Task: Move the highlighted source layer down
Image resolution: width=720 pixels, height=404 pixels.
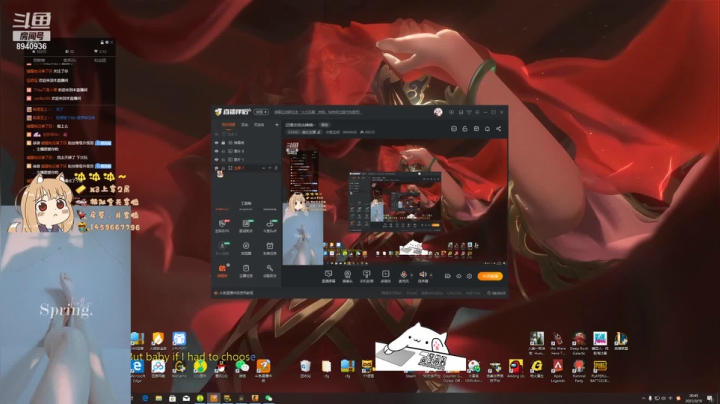Action: click(270, 168)
